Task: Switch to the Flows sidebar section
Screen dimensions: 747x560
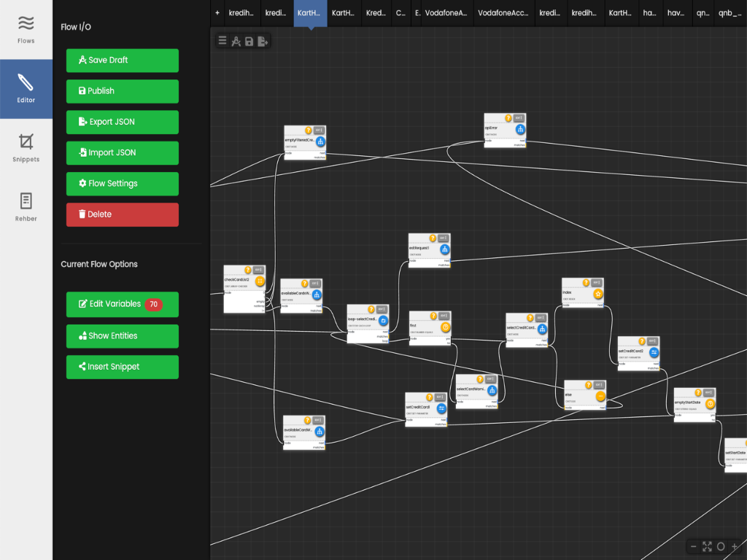Action: 26,30
